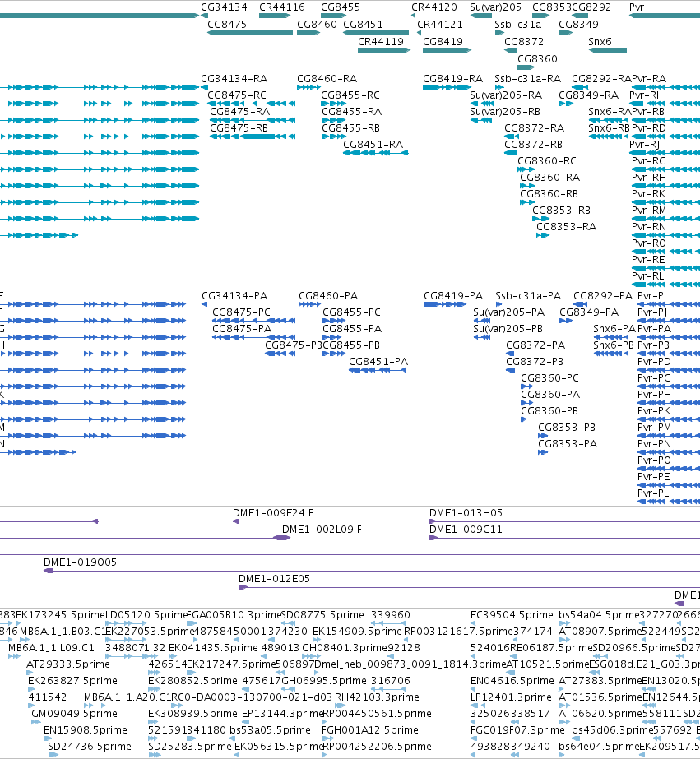Select the Ssb-c31a-RA transcript label
This screenshot has height=759, width=700.
pos(527,79)
